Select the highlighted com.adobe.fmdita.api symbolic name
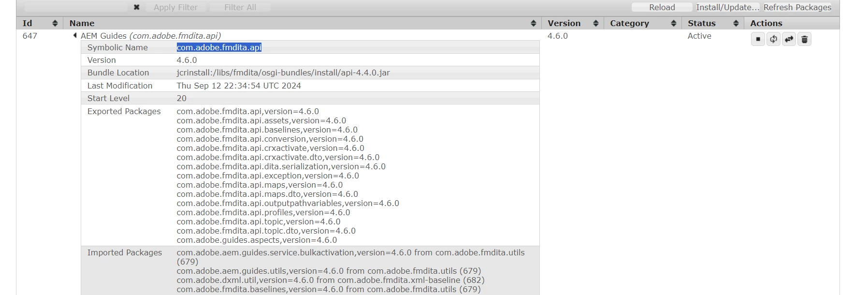Image resolution: width=868 pixels, height=295 pixels. coord(219,47)
